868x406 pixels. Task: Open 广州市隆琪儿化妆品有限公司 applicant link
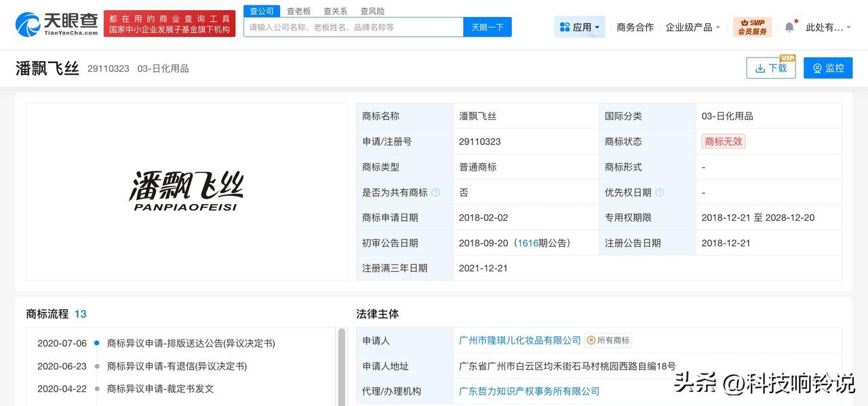[x=520, y=340]
